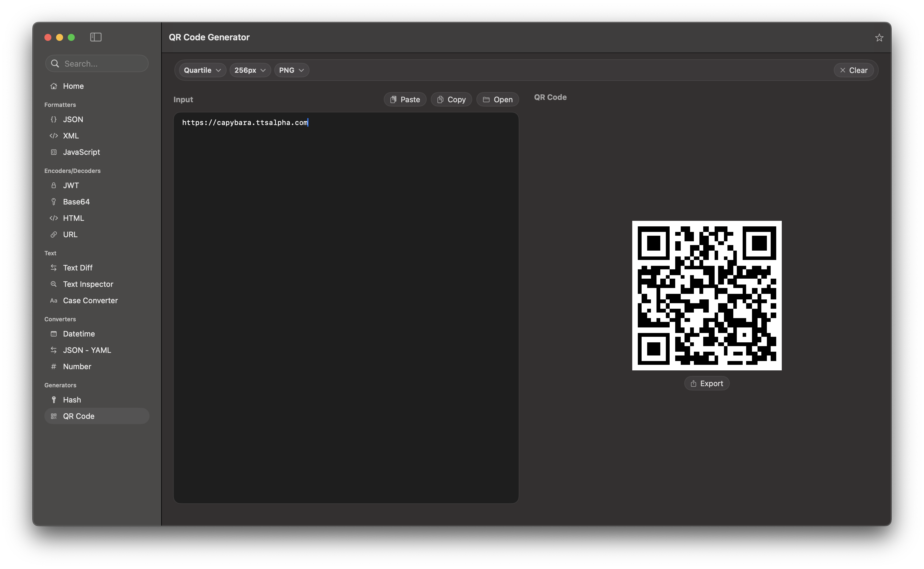924x569 pixels.
Task: Open the JSON formatter tool
Action: coord(73,119)
